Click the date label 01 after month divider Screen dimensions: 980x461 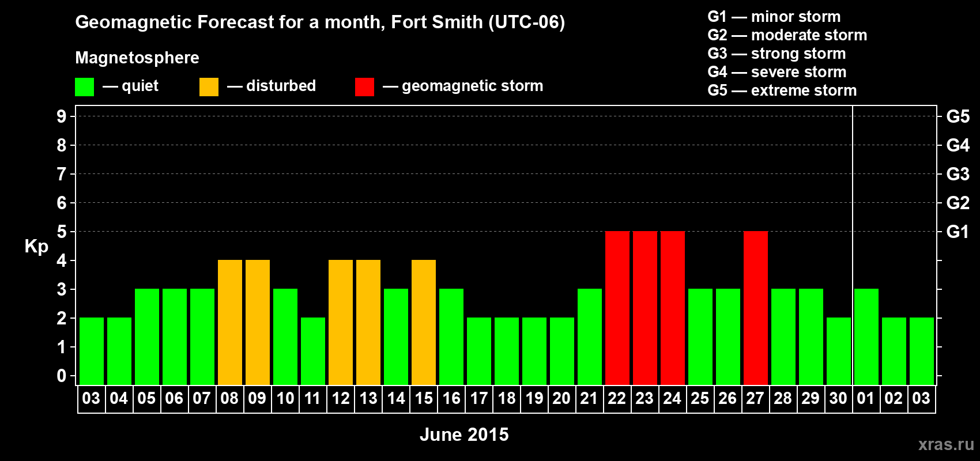point(866,398)
